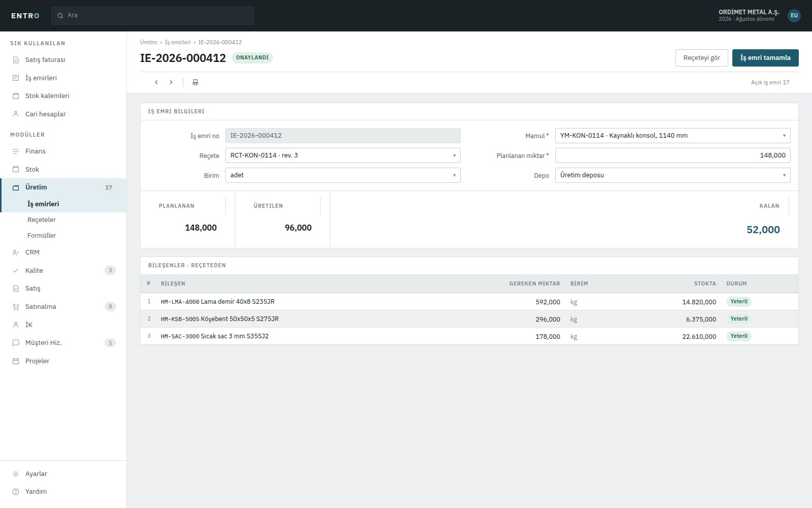The width and height of the screenshot is (812, 508).
Task: Expand the Birim dropdown
Action: 343,175
